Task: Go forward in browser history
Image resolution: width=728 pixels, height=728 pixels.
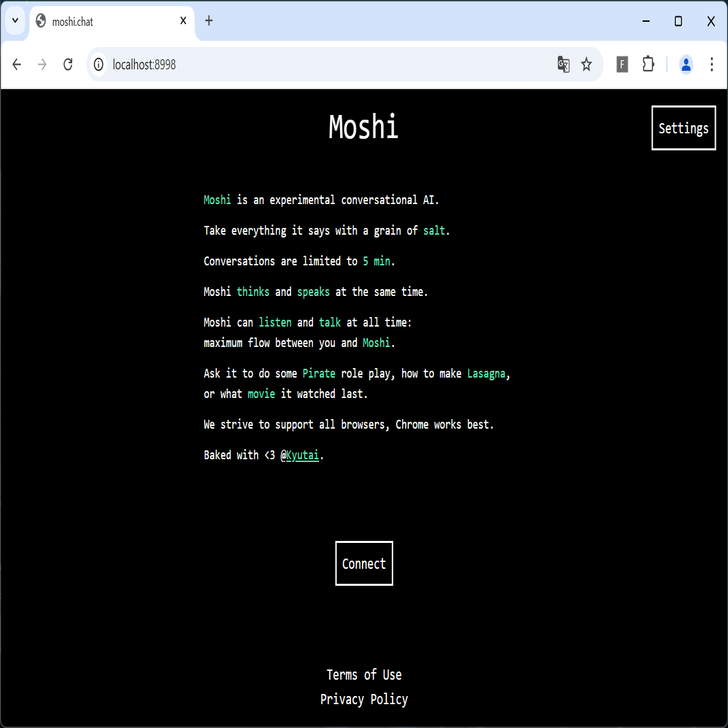Action: pyautogui.click(x=42, y=65)
